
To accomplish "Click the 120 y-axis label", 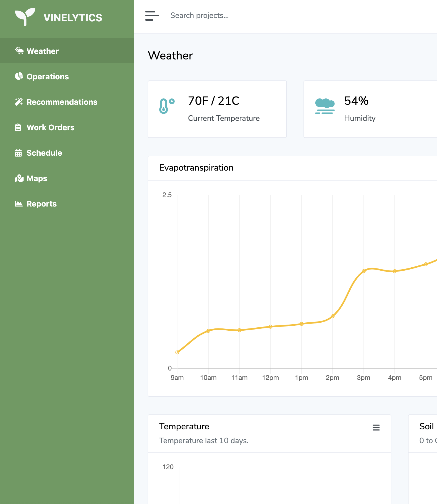I will click(168, 467).
